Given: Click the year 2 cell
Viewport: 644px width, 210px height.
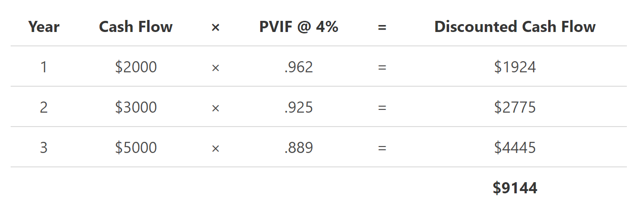Looking at the screenshot, I should [44, 108].
